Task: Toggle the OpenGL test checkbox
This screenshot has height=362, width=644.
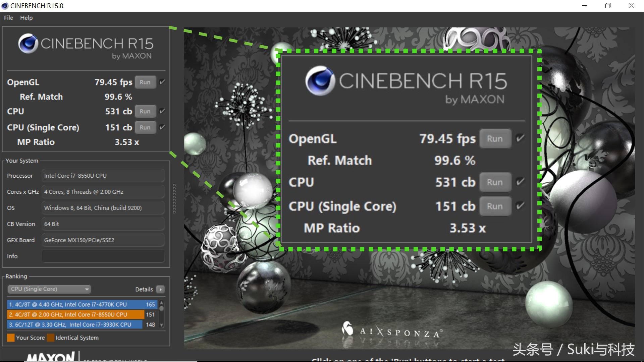Action: point(162,82)
